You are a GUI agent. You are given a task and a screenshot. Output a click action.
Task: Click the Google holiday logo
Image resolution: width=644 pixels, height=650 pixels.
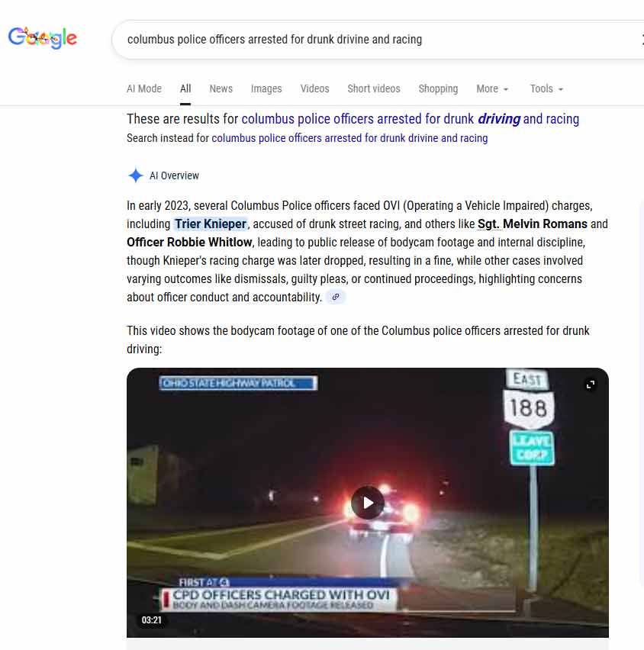[43, 37]
